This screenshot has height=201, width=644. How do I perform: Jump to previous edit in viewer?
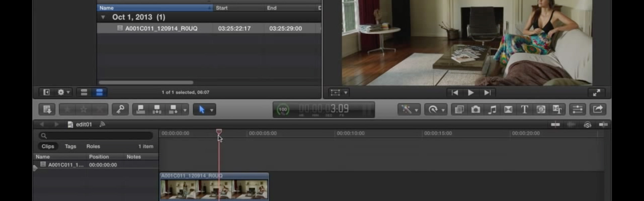(x=455, y=92)
